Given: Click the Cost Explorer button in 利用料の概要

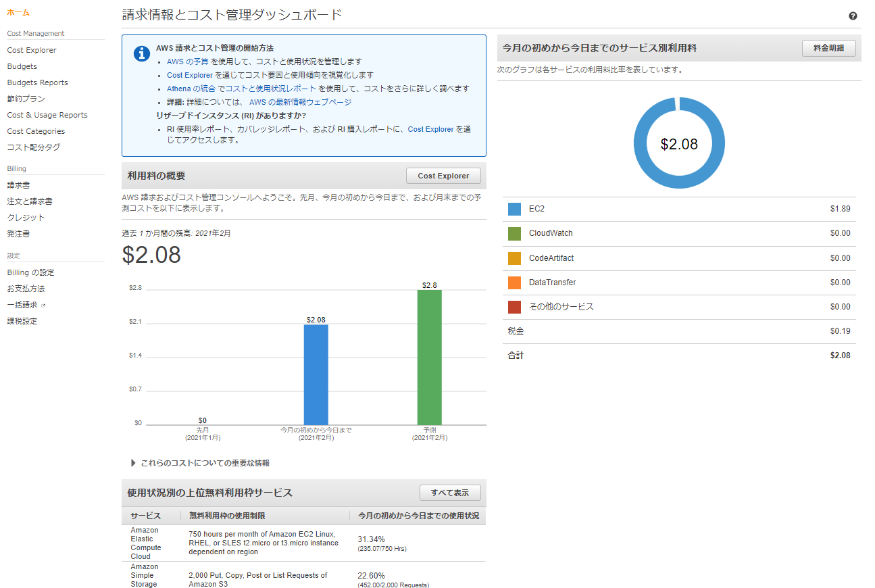Looking at the screenshot, I should (x=443, y=176).
